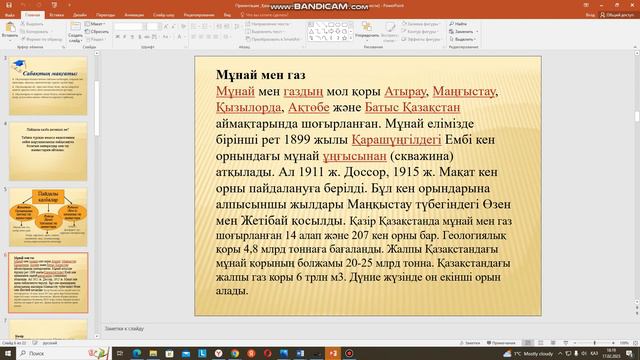Toggle Underline (Ч) formatting

pyautogui.click(x=132, y=37)
